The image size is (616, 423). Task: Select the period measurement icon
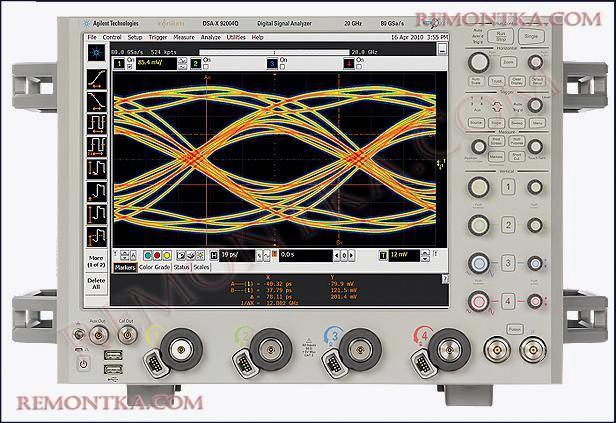[x=97, y=124]
